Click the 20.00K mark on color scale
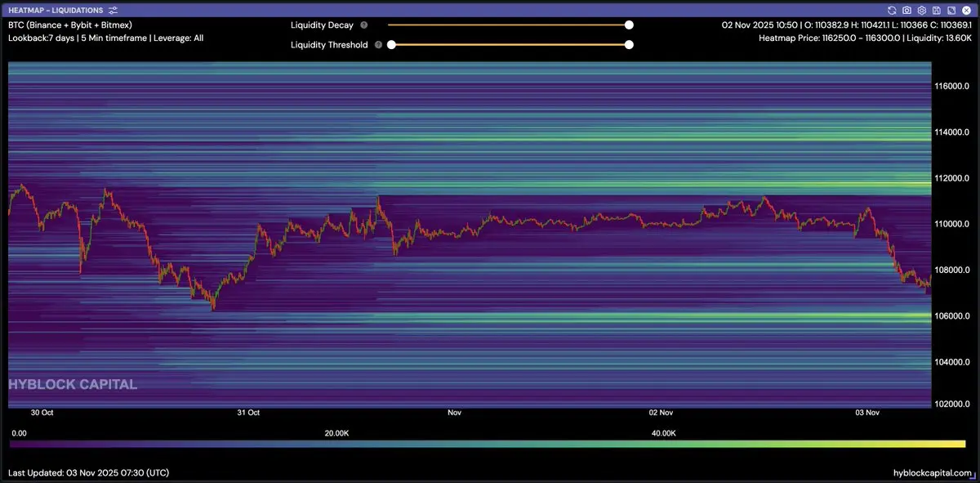The image size is (980, 483). click(336, 433)
